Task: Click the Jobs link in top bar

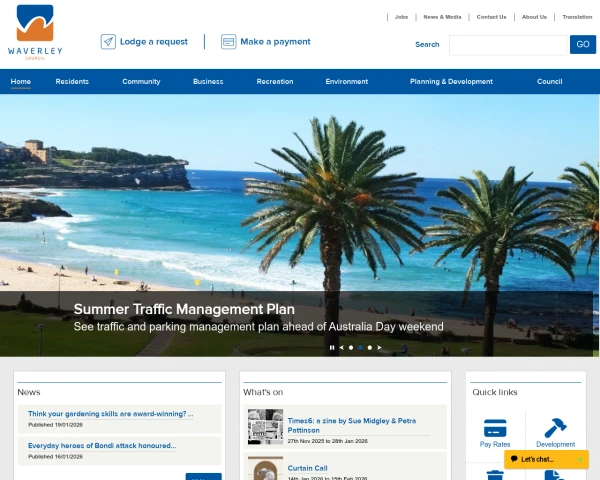Action: 401,17
